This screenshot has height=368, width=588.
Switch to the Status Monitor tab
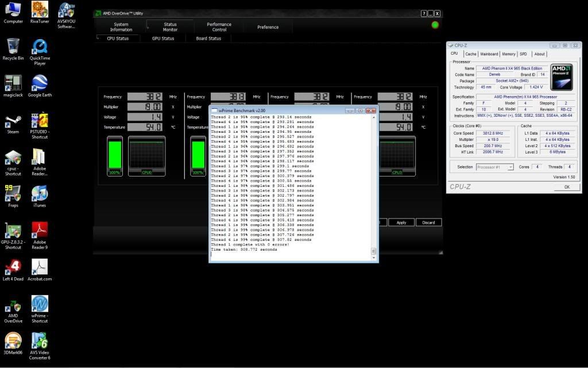pos(170,27)
